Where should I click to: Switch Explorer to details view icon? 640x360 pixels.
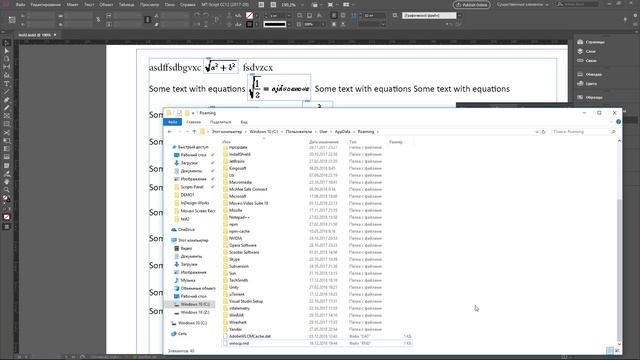[x=609, y=351]
